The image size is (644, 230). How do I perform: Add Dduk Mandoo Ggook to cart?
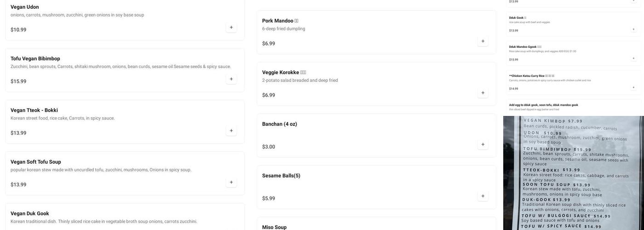[x=633, y=58]
